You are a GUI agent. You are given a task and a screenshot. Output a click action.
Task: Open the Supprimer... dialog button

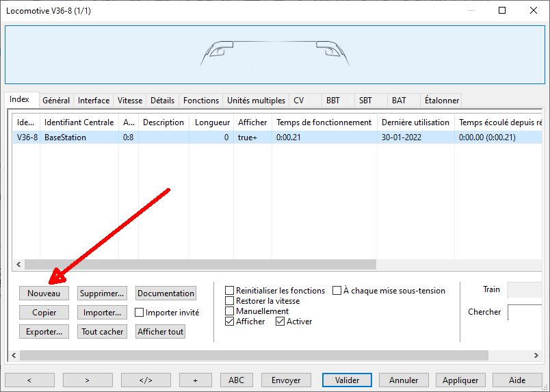(x=102, y=293)
